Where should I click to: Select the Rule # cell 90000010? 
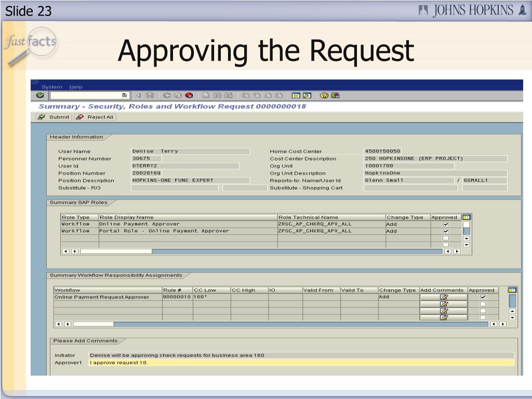click(x=178, y=297)
